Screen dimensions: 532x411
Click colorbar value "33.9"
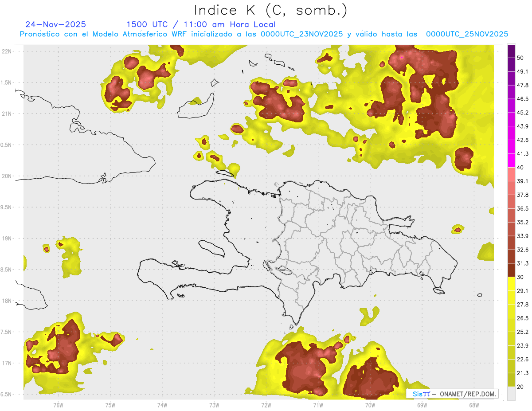point(522,235)
